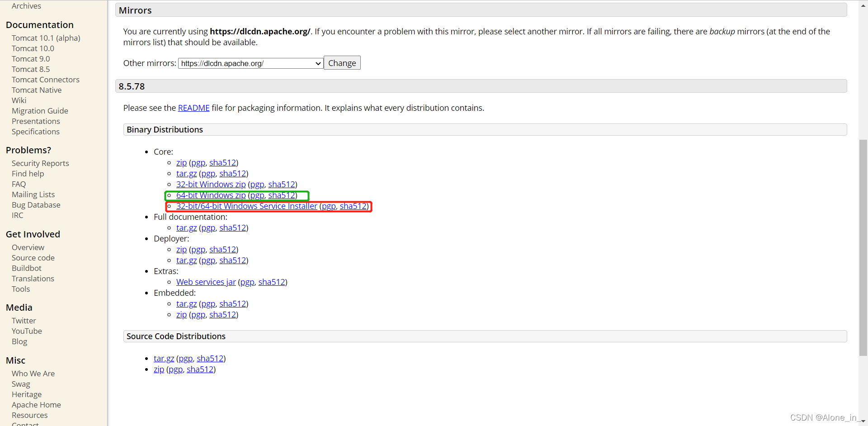Open Presentations in sidebar
Screen dimensions: 868x426
36,121
